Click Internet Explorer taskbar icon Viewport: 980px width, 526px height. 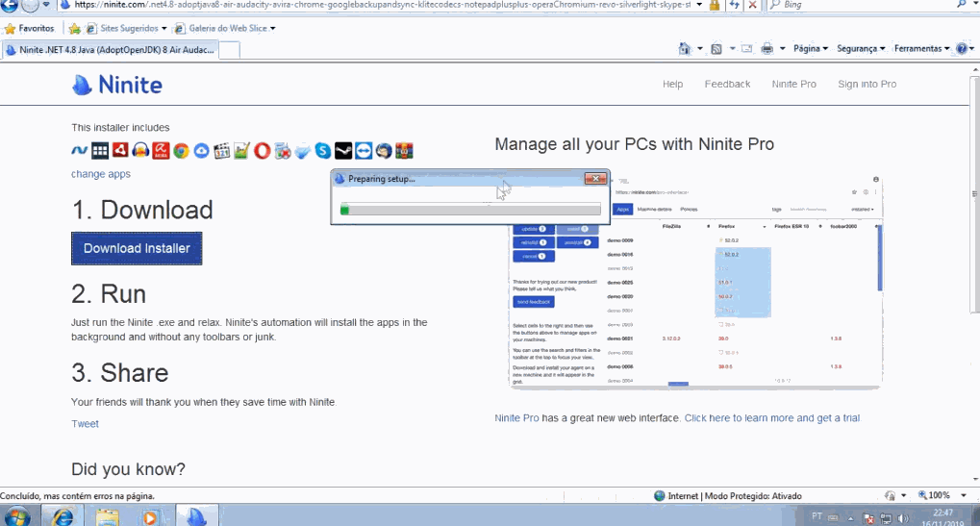(x=63, y=516)
